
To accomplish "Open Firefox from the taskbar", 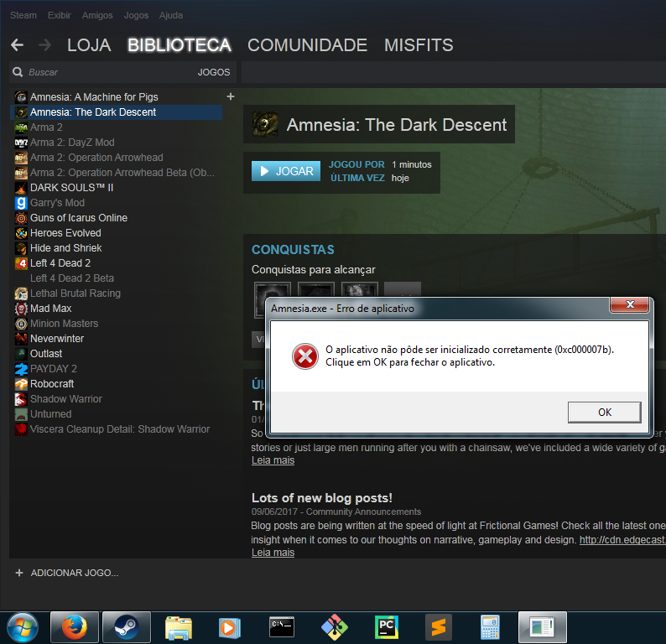I will [75, 626].
